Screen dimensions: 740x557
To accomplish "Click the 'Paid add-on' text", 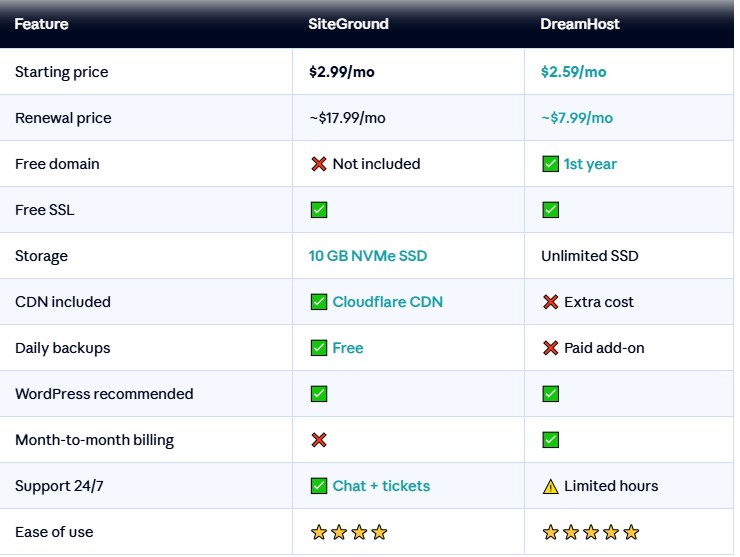I will pos(604,348).
